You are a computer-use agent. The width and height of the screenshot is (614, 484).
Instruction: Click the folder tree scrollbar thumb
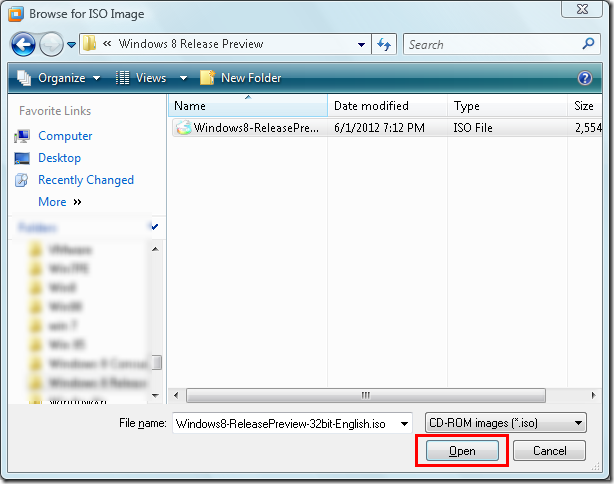pyautogui.click(x=157, y=362)
